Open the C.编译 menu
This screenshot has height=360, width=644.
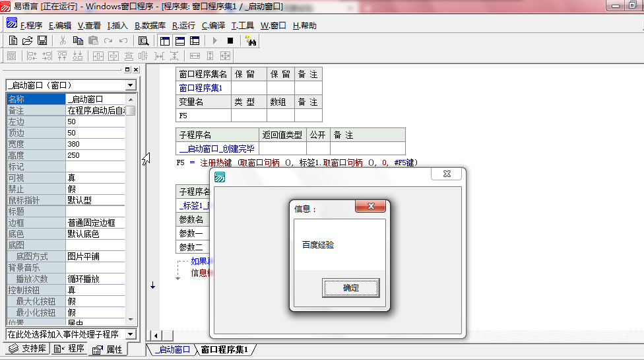[213, 26]
